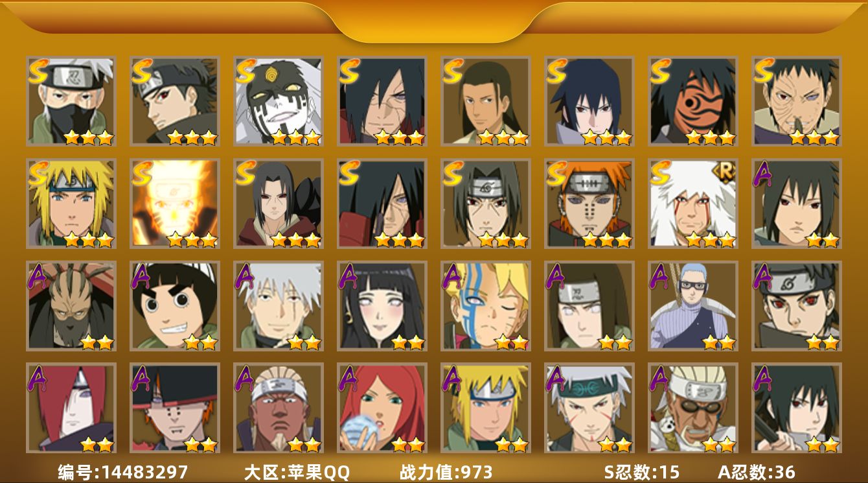The height and width of the screenshot is (483, 868).
Task: Select the Hinata portrait with pale eyes
Action: pos(382,306)
